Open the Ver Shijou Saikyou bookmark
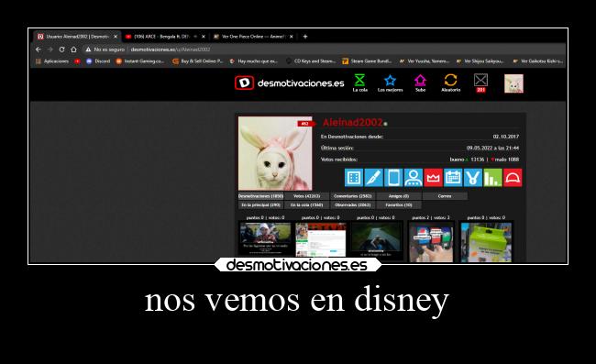Viewport: 596px width, 364px height. pos(480,61)
